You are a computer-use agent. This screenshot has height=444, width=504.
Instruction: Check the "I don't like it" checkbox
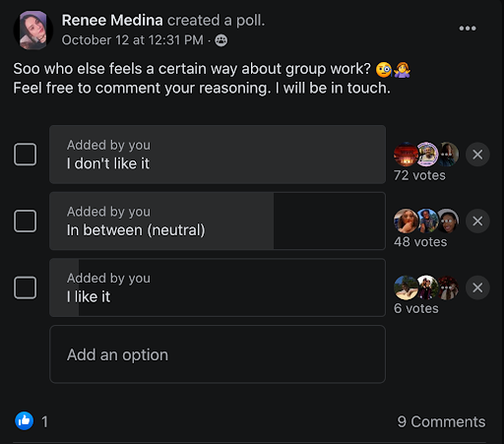point(25,155)
